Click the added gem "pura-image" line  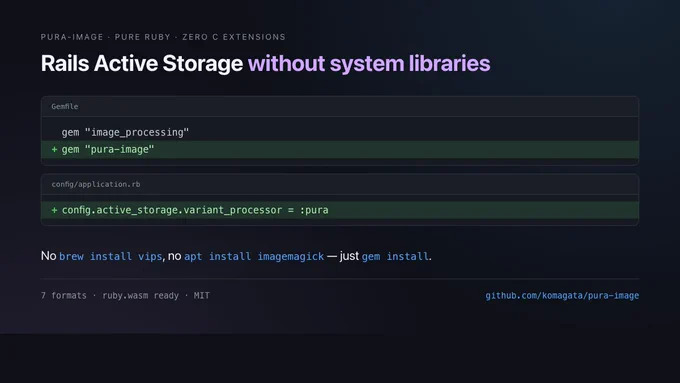[340, 149]
